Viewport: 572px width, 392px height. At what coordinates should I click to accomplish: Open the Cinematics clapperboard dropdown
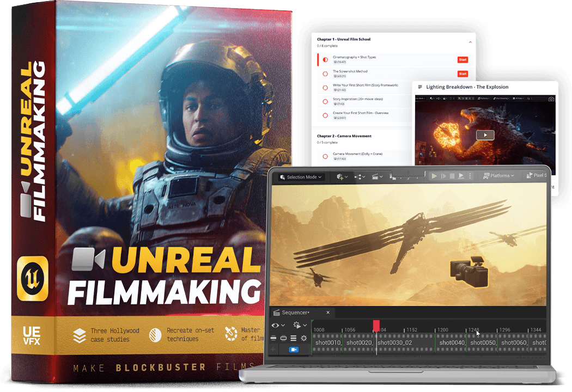377,177
